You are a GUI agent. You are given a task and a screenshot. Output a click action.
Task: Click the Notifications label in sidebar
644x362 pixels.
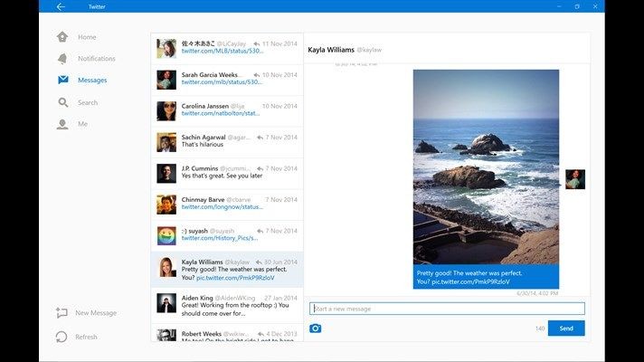coord(97,59)
